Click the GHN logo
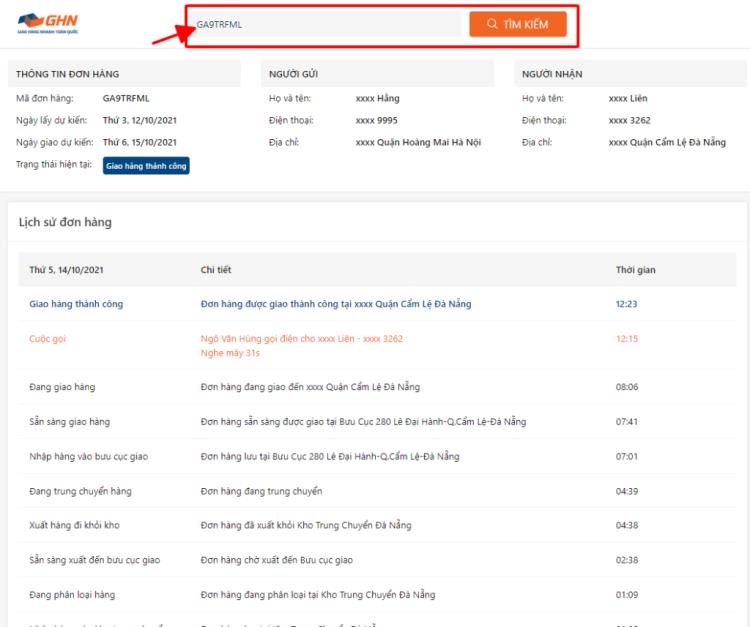Screen dimensions: 750x627 48,23
